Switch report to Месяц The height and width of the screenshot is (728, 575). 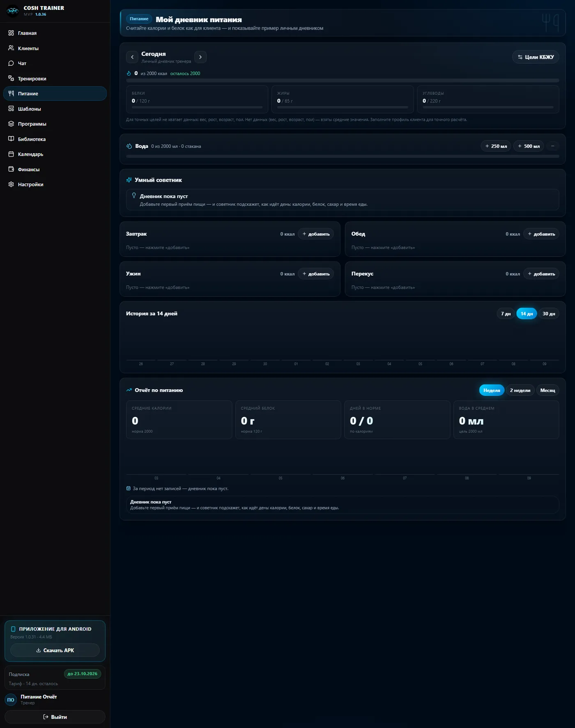click(547, 390)
